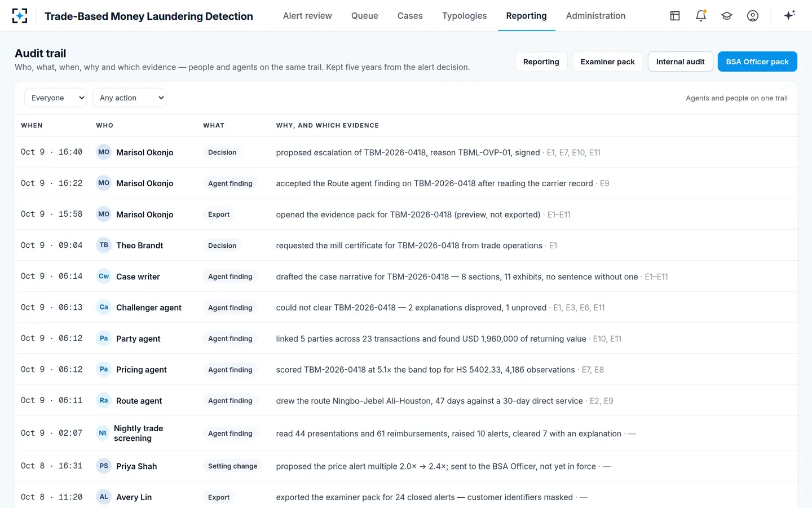The image size is (812, 508).
Task: Go to the Queue tab
Action: [365, 16]
